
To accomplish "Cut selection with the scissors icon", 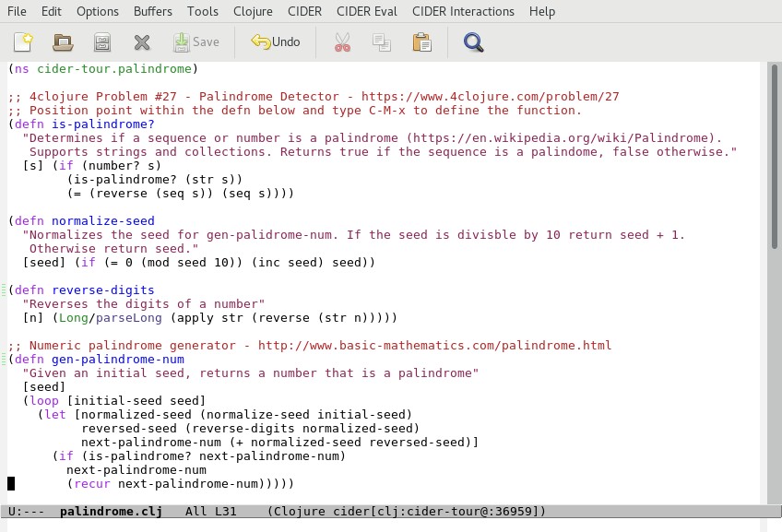I will coord(342,41).
